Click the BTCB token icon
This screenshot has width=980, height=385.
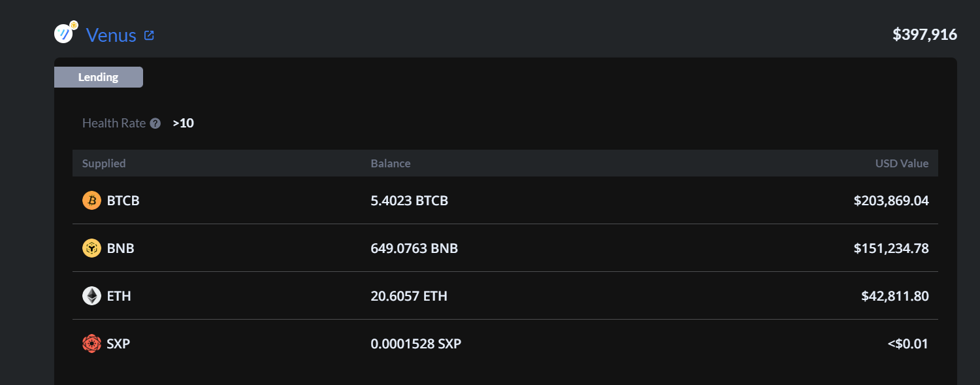click(x=91, y=201)
